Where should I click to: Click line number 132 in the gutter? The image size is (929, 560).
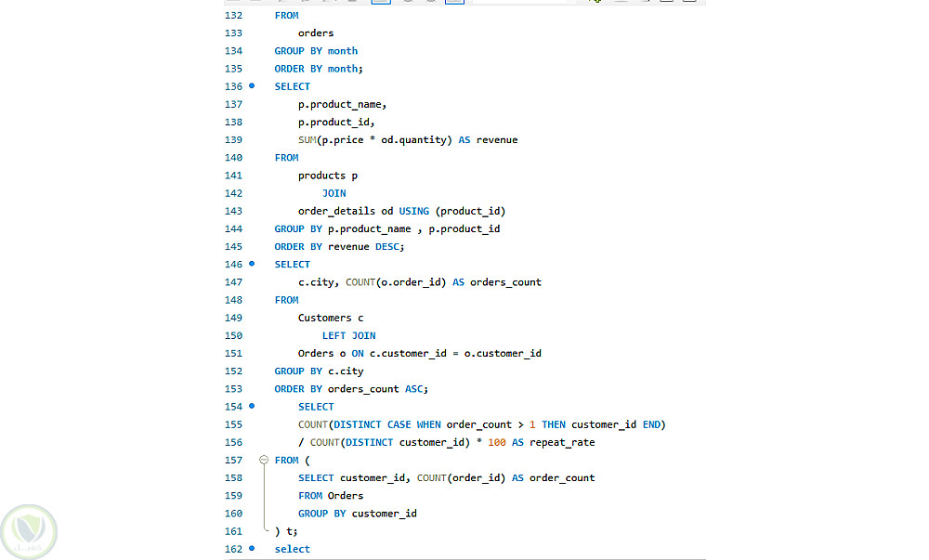click(x=233, y=16)
